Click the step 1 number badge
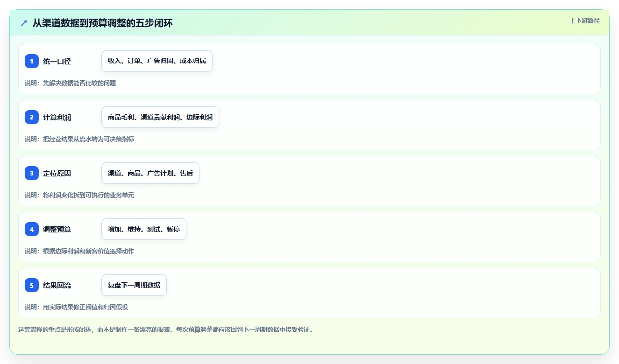The width and height of the screenshot is (619, 364). (x=32, y=61)
